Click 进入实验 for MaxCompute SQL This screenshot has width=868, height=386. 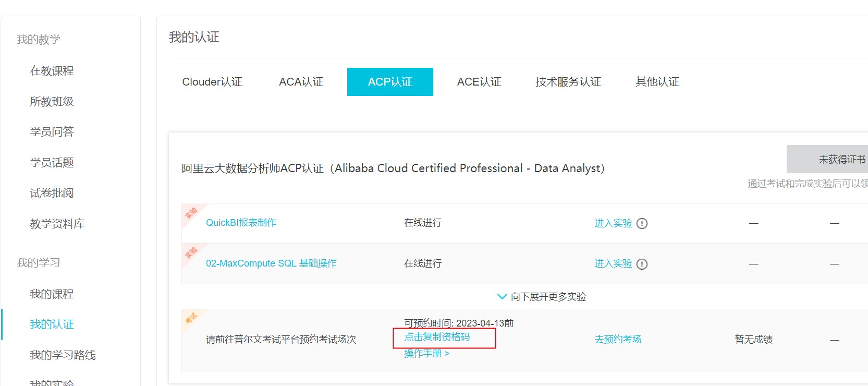pos(613,263)
